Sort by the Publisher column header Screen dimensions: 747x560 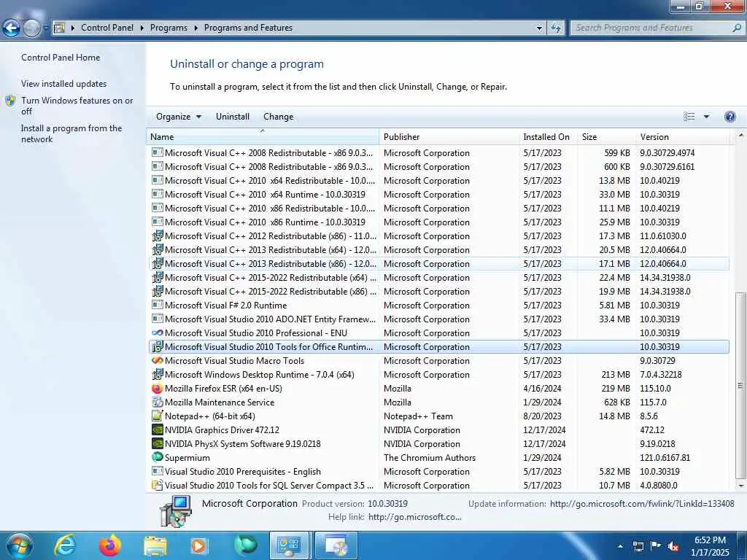449,136
